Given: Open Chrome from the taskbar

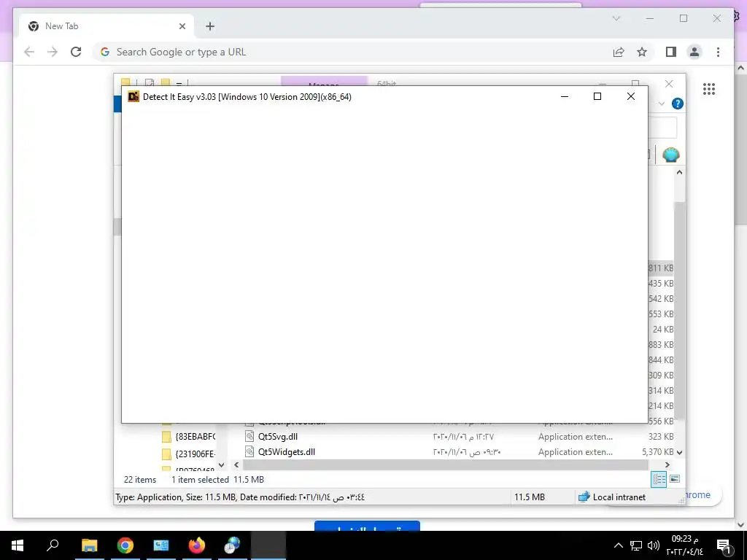Looking at the screenshot, I should [125, 545].
